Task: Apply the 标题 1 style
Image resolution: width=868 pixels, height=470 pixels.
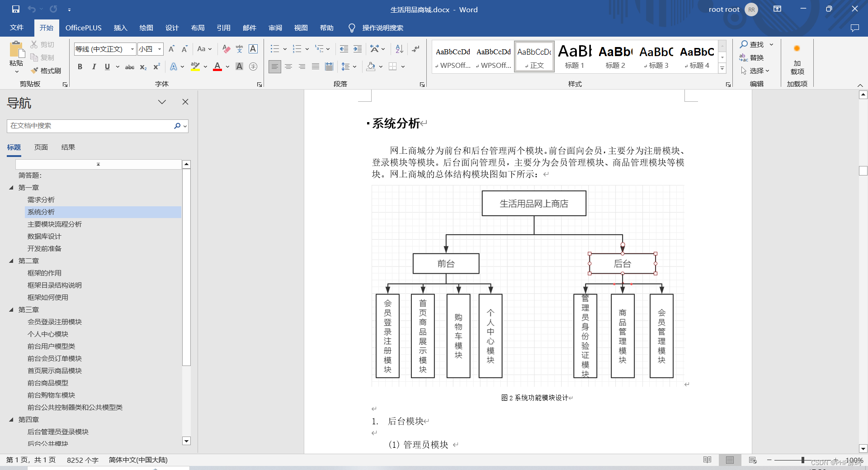Action: point(575,57)
